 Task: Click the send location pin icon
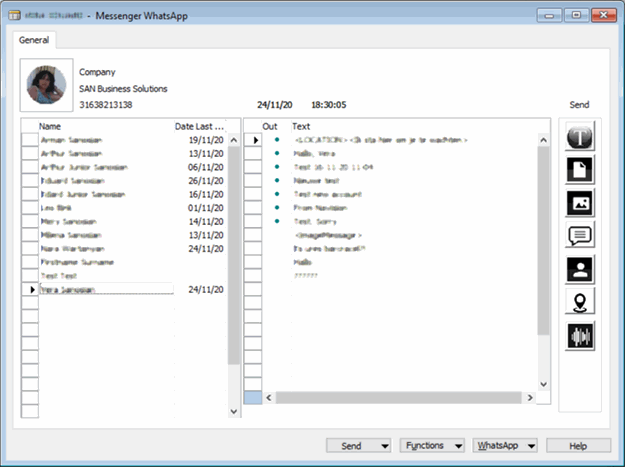[580, 302]
